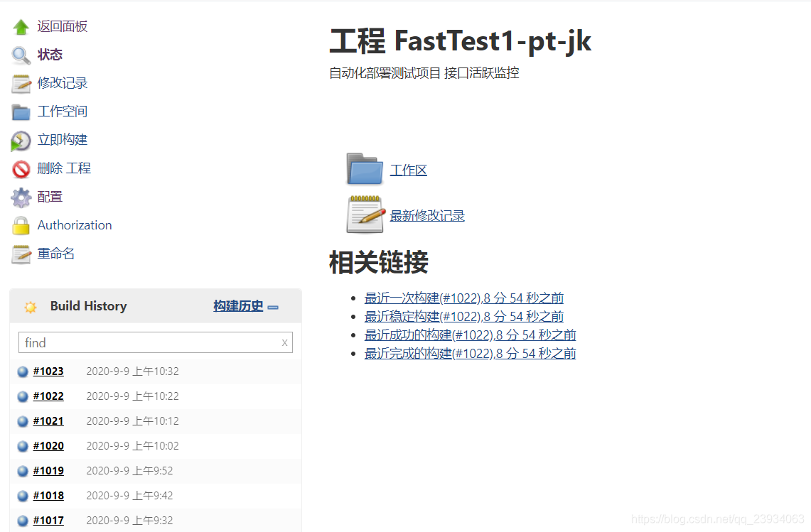811x532 pixels.
Task: Open 修改记录 in the sidebar
Action: (x=63, y=83)
